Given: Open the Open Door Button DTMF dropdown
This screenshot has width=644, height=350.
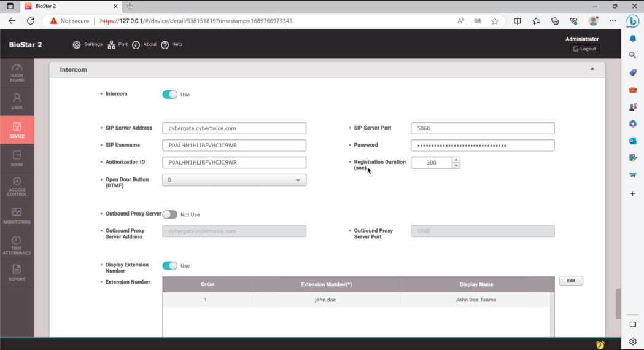Looking at the screenshot, I should tap(234, 180).
